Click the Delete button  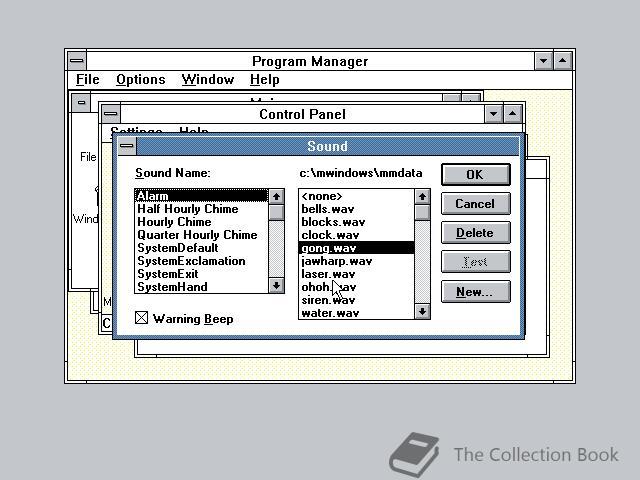pos(476,233)
